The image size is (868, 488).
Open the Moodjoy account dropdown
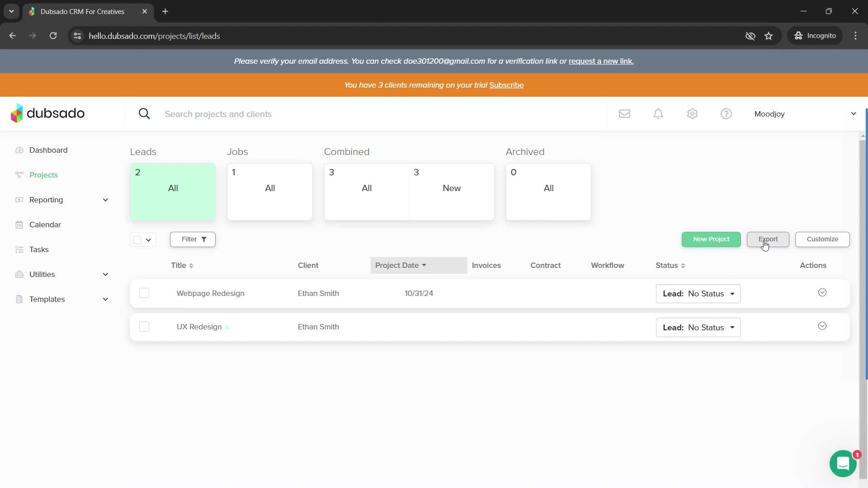pyautogui.click(x=805, y=114)
